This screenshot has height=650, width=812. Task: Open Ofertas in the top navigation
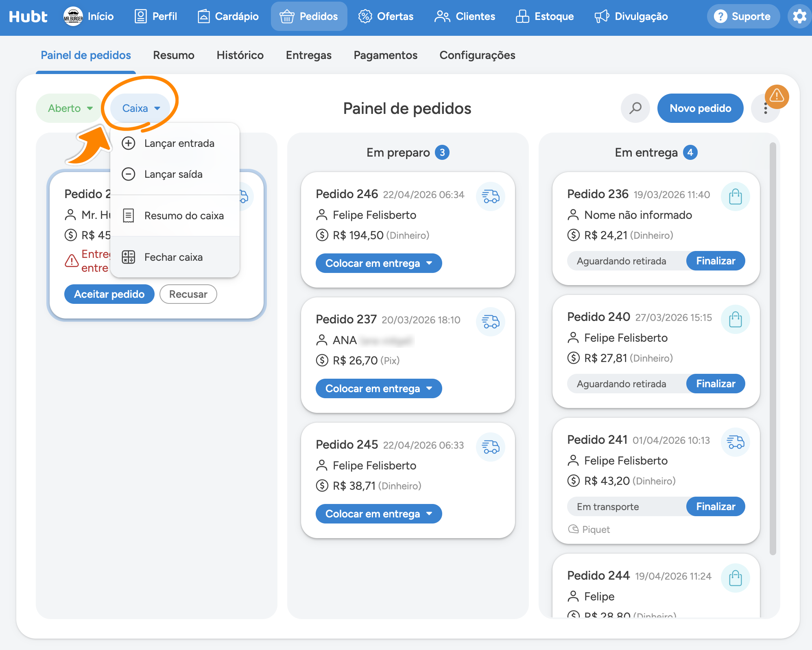[386, 17]
